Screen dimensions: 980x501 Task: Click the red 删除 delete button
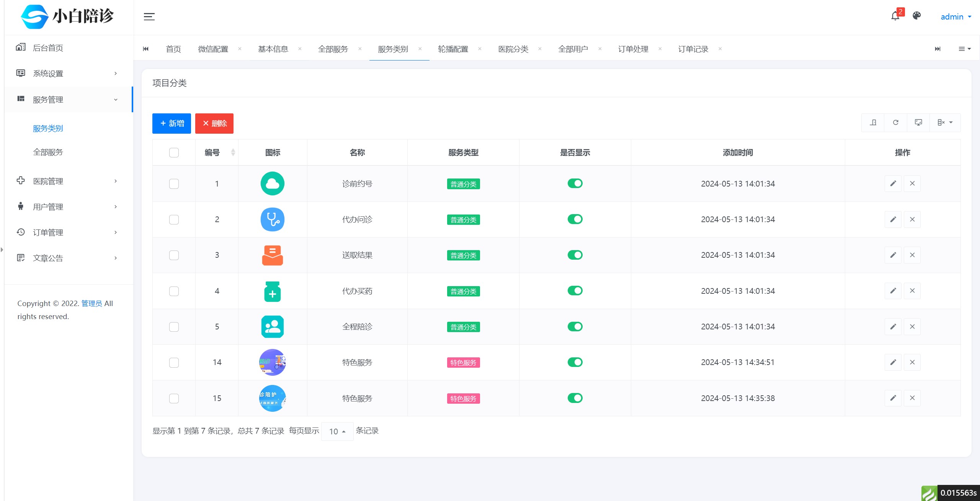[214, 123]
